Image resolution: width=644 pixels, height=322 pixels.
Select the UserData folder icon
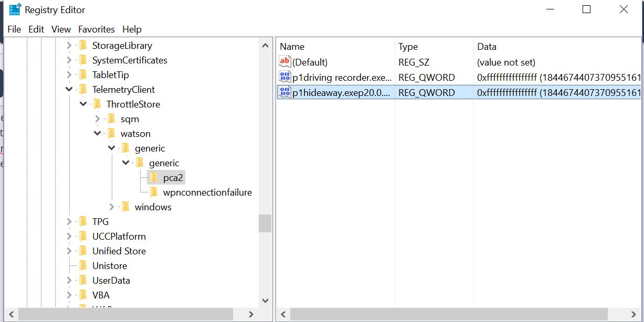[82, 280]
